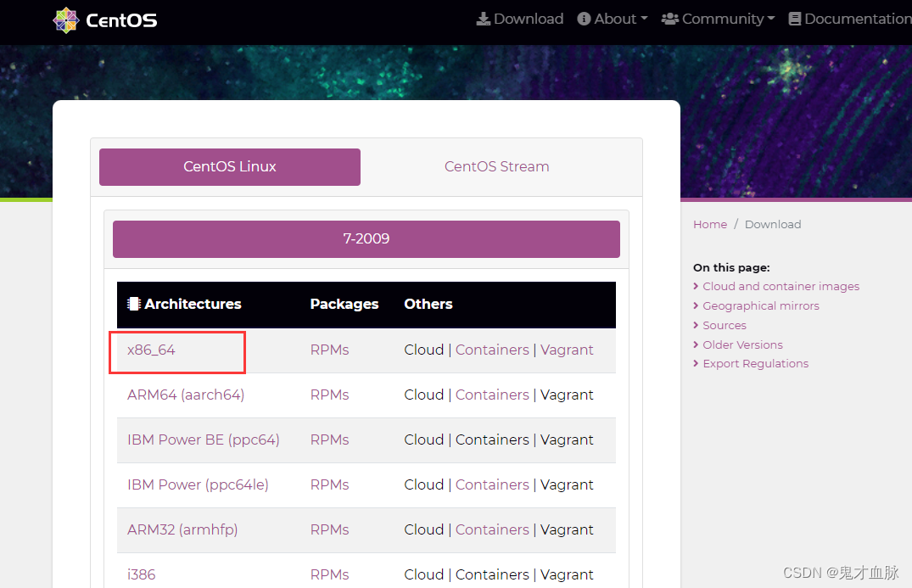This screenshot has height=588, width=912.
Task: Select the CentOS Linux tab
Action: pos(230,167)
